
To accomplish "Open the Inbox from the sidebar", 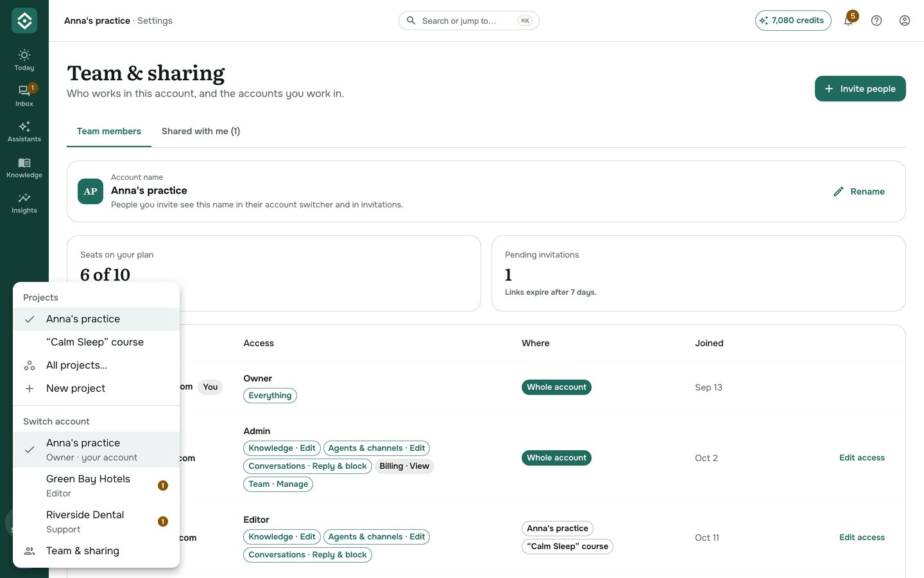I will click(x=24, y=96).
